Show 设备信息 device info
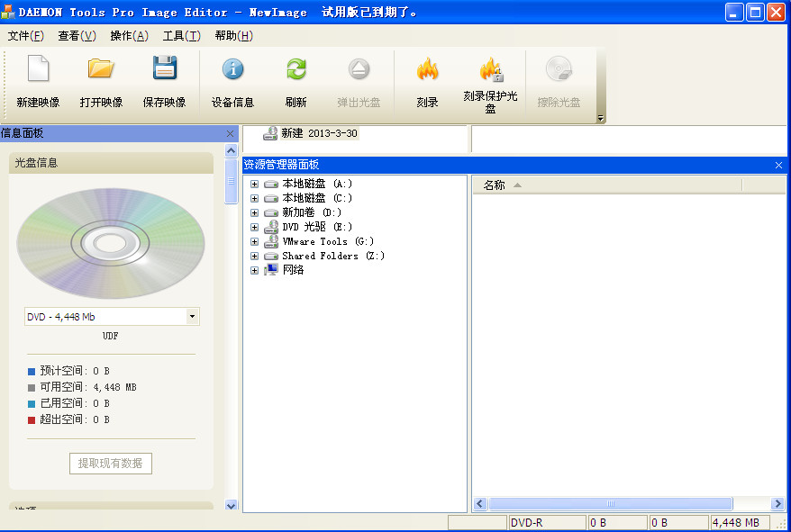This screenshot has width=791, height=532. click(x=232, y=68)
